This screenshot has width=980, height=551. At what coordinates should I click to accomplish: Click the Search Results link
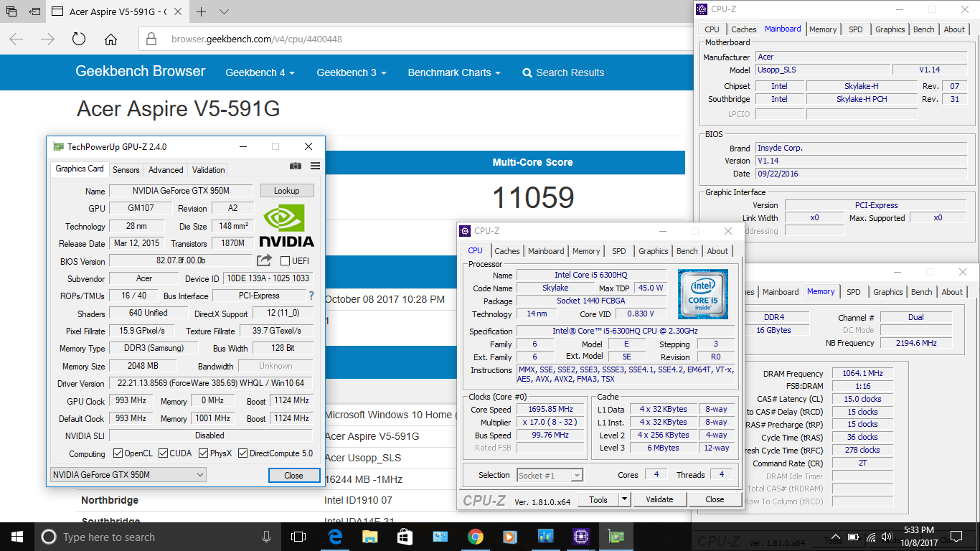563,72
